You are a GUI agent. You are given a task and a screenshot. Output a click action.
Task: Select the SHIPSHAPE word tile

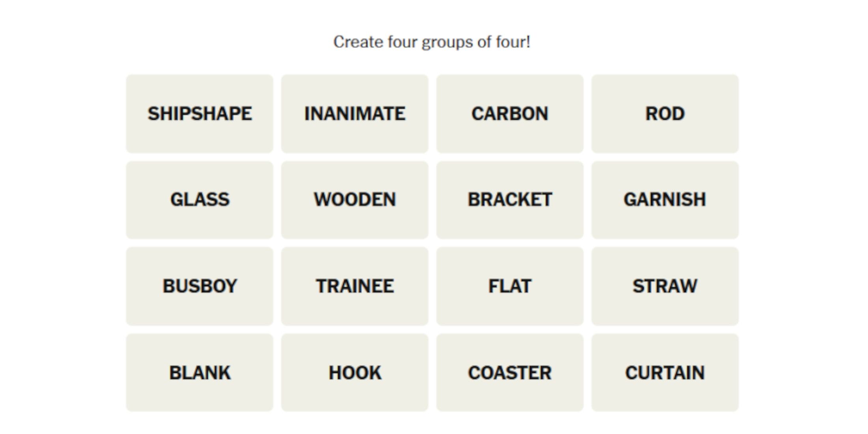(200, 114)
